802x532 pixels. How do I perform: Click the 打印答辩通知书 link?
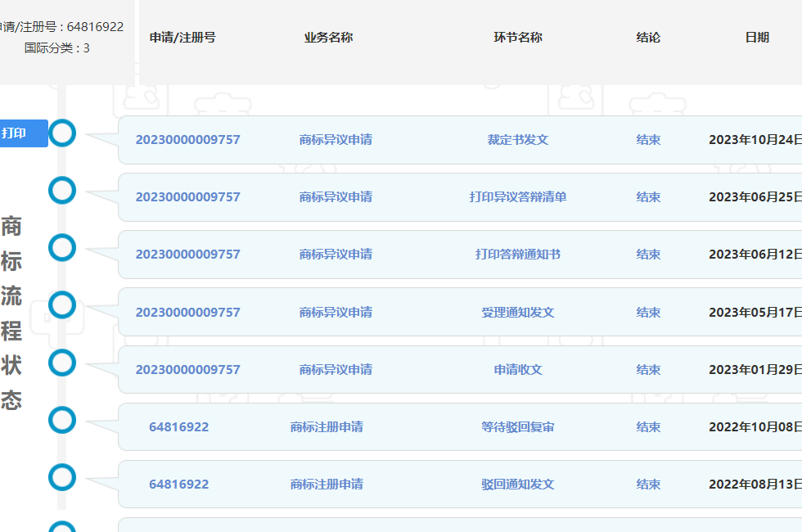(517, 255)
